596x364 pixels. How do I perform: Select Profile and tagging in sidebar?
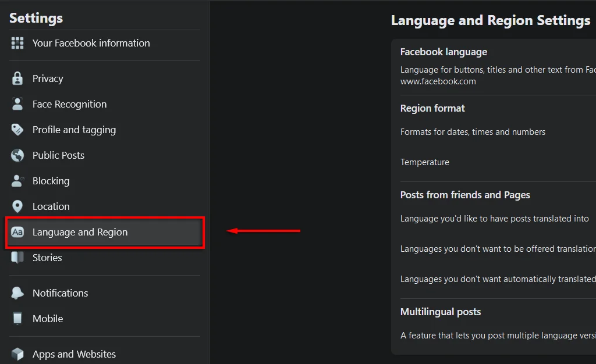74,130
